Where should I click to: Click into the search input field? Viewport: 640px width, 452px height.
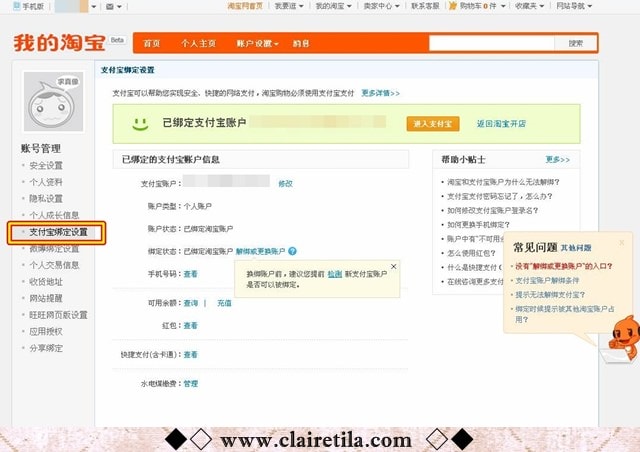492,43
